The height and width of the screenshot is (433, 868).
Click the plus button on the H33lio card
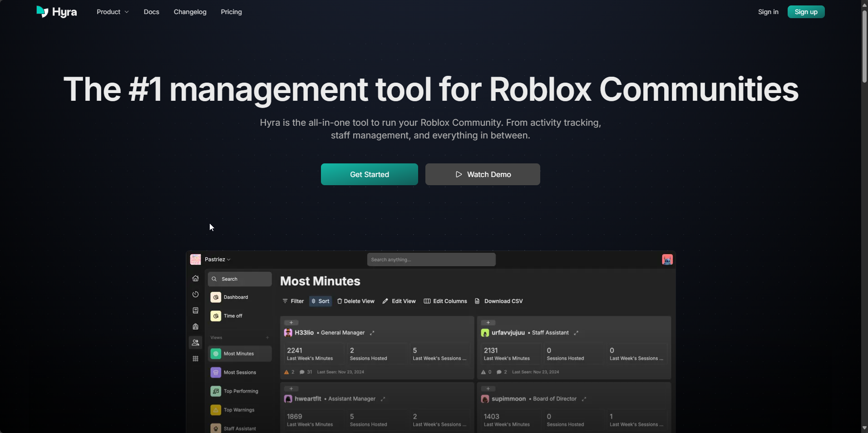tap(291, 323)
